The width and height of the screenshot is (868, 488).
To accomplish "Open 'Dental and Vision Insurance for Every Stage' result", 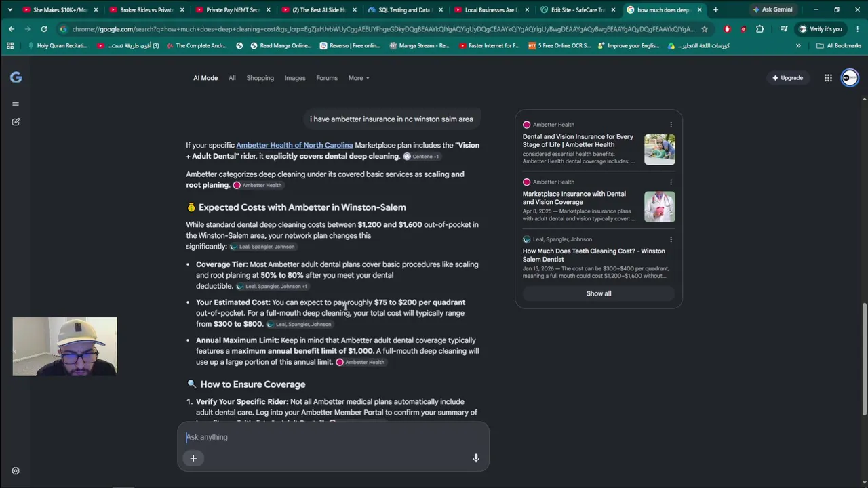I will coord(578,140).
